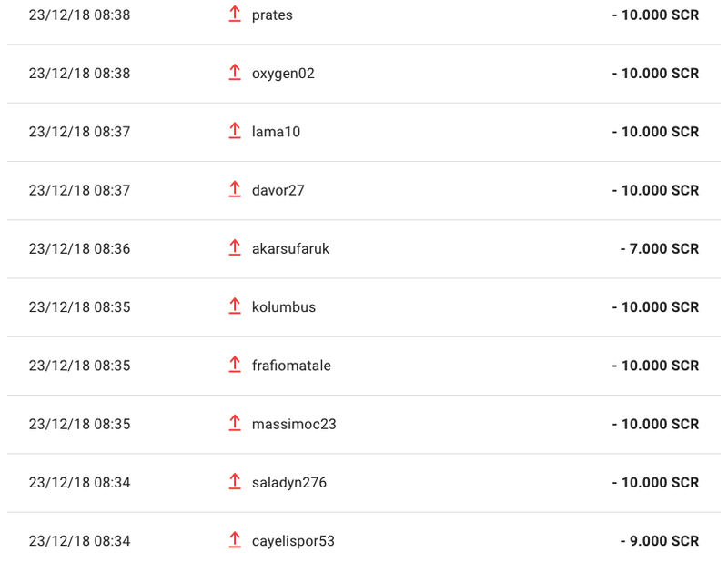Select the - 9.000 SCR amount
The width and height of the screenshot is (728, 562).
coord(659,541)
